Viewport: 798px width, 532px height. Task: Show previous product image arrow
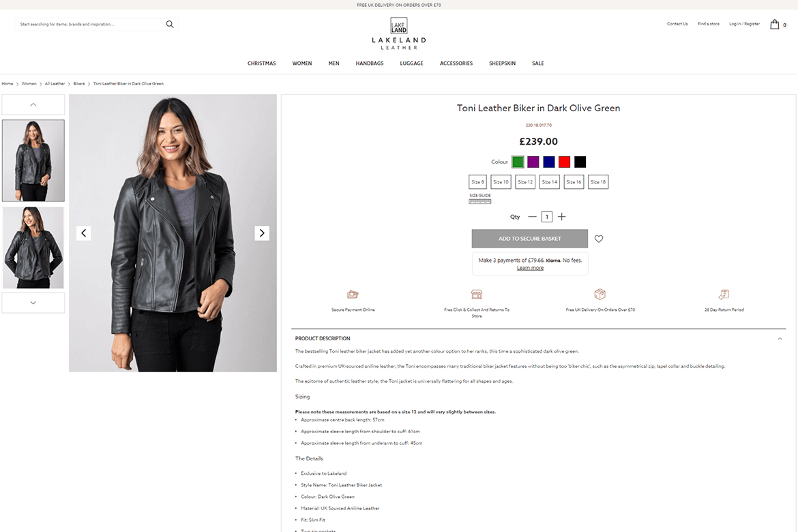[83, 233]
